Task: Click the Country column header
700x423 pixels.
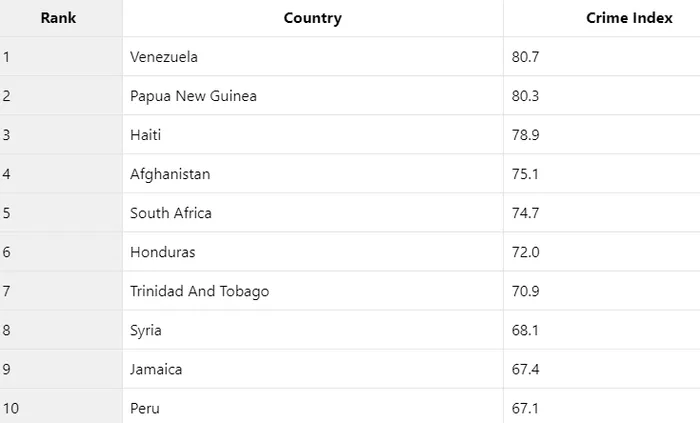Action: click(312, 18)
